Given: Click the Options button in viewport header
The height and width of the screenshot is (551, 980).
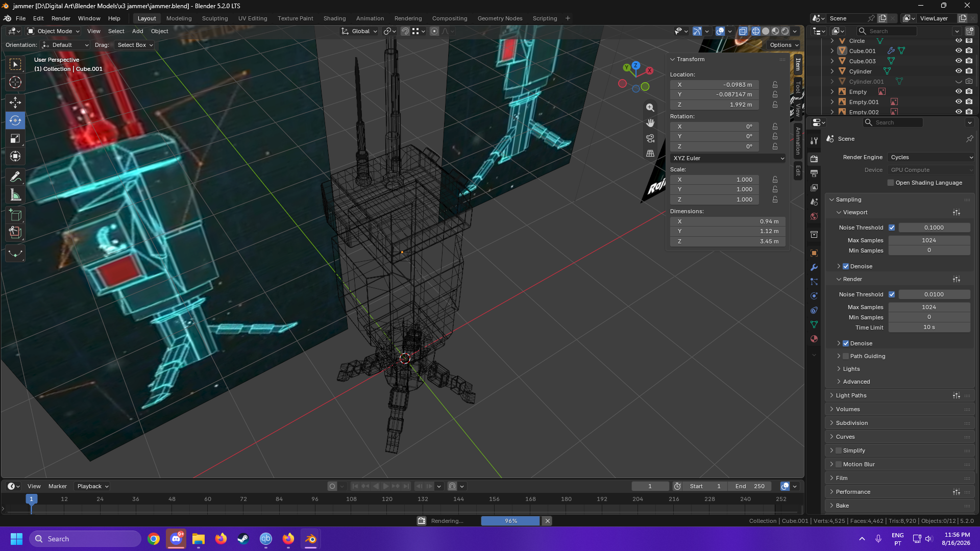Looking at the screenshot, I should [x=784, y=45].
